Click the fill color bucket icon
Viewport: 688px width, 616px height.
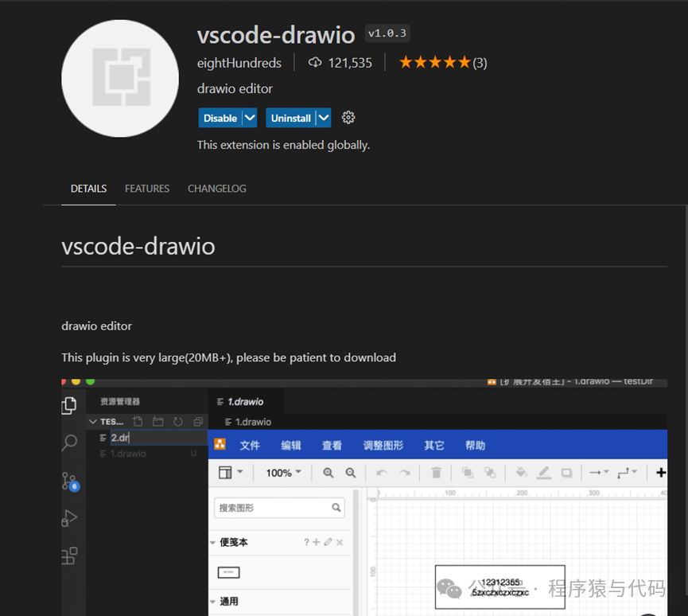coord(521,473)
